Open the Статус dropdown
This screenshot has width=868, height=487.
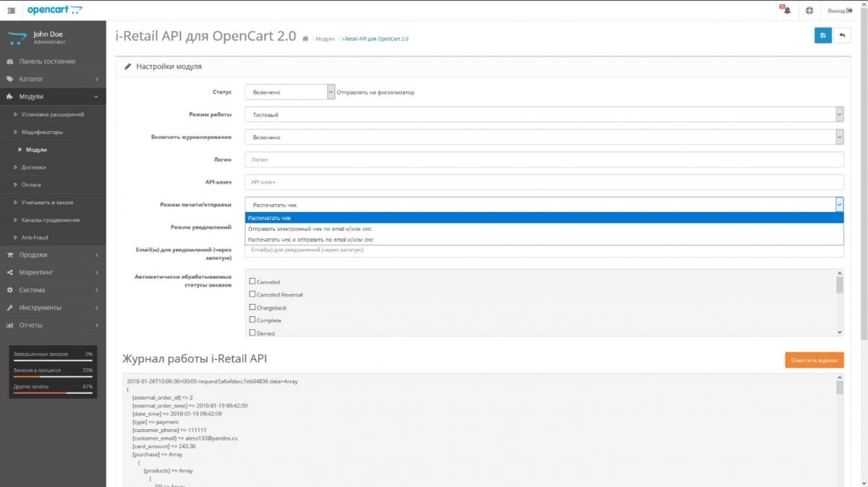pyautogui.click(x=289, y=92)
